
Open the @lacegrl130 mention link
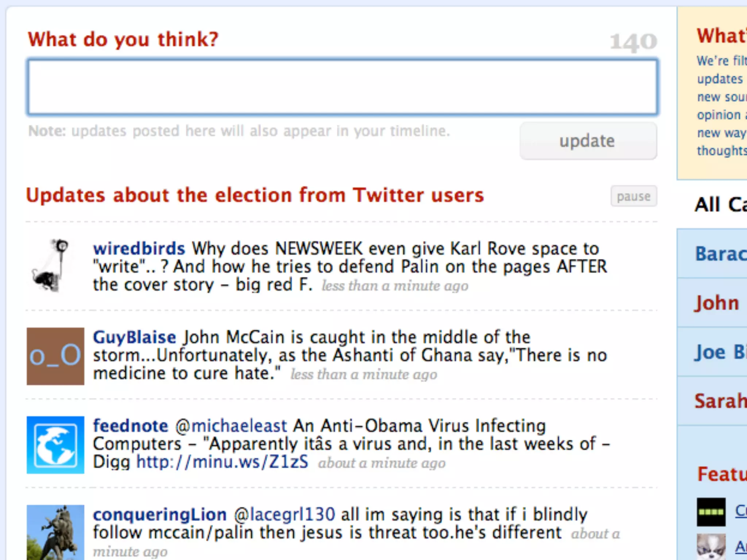point(285,515)
